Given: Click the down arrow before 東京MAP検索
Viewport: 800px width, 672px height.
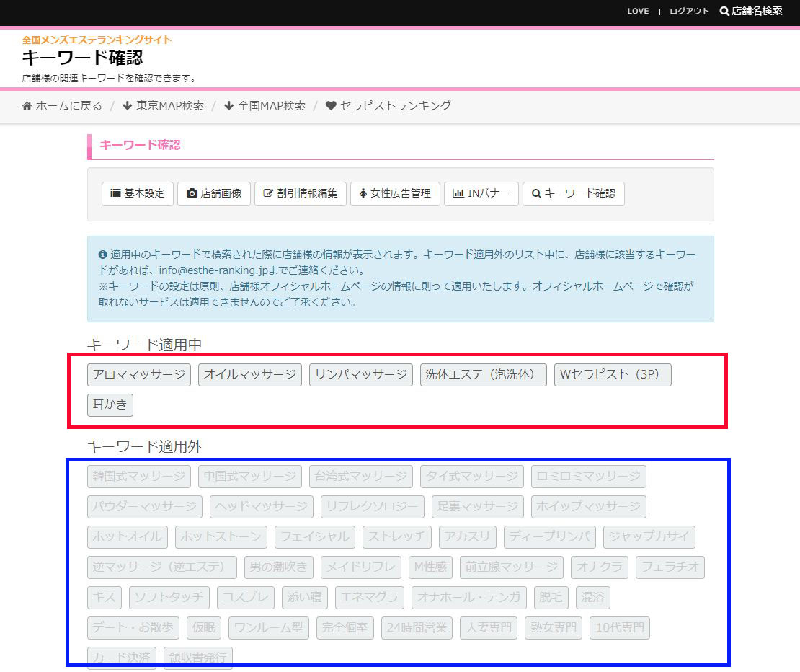Looking at the screenshot, I should (127, 105).
